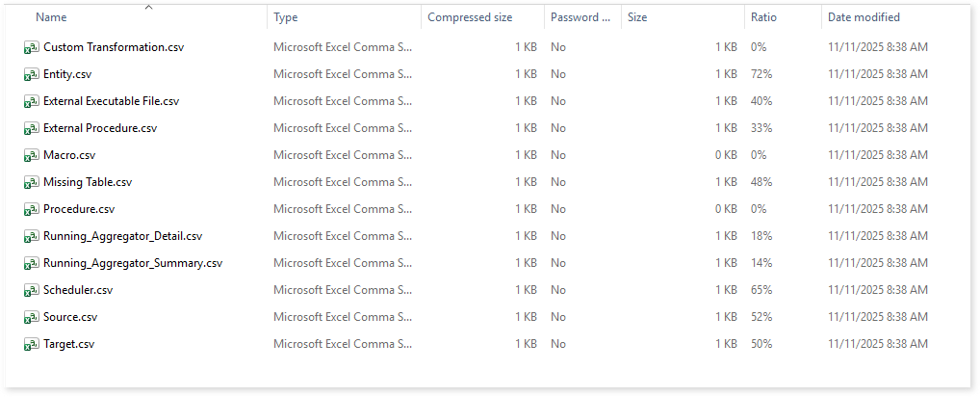
Task: Click the External Executable File.csv icon
Action: pos(31,101)
